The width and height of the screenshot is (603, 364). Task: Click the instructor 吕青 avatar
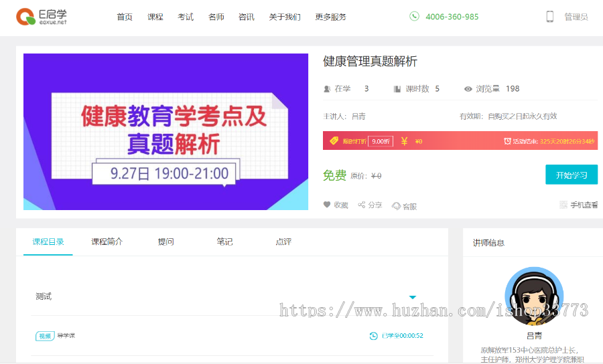coord(534,297)
